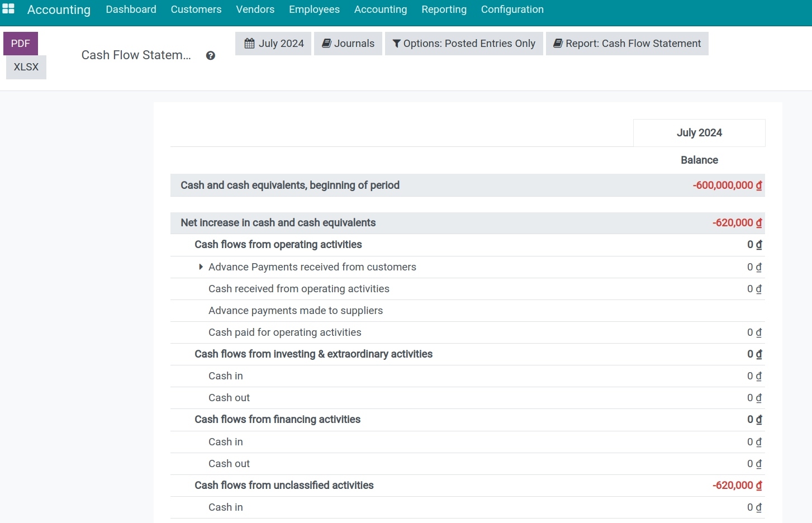Open the Dashboard menu
812x523 pixels.
coord(131,9)
